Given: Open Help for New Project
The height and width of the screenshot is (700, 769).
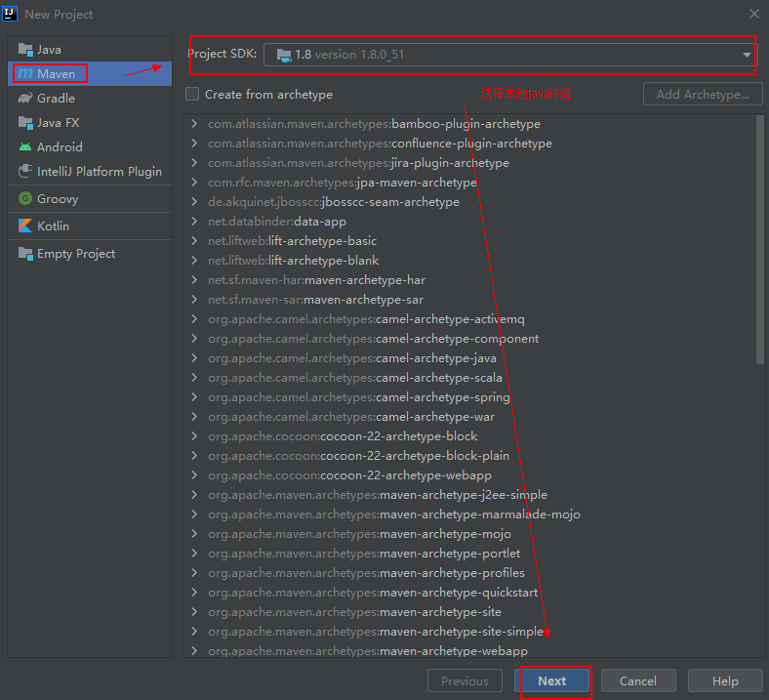Looking at the screenshot, I should point(725,680).
